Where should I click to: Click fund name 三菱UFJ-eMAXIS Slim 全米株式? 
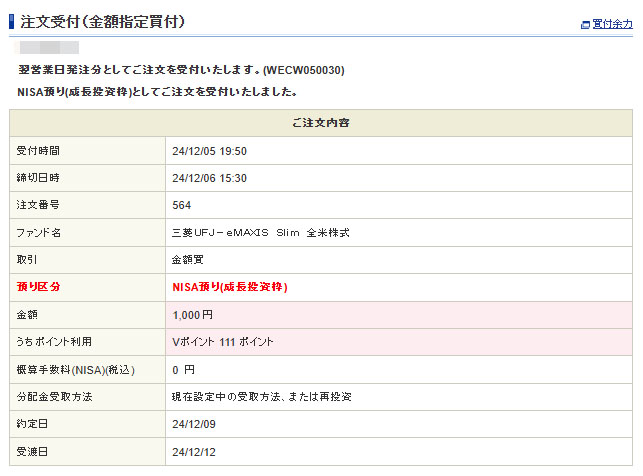(260, 232)
